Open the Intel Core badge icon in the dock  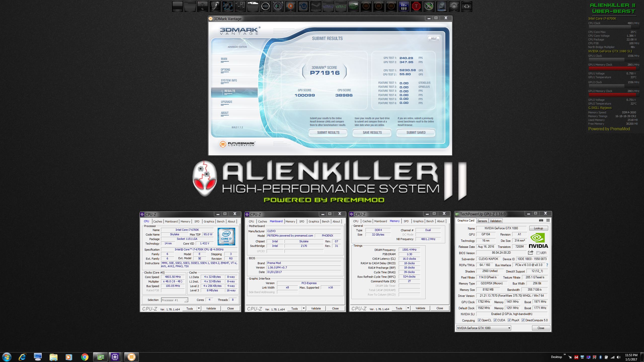pos(441,6)
